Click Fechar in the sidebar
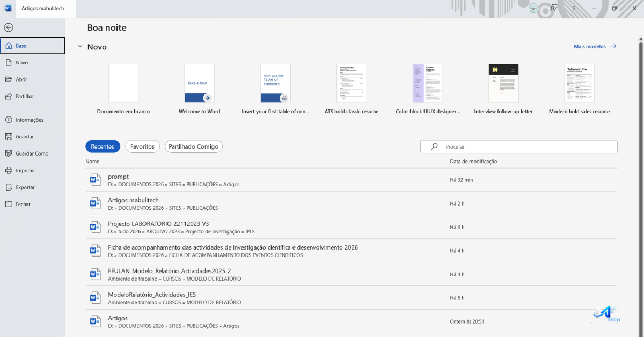 (x=33, y=204)
